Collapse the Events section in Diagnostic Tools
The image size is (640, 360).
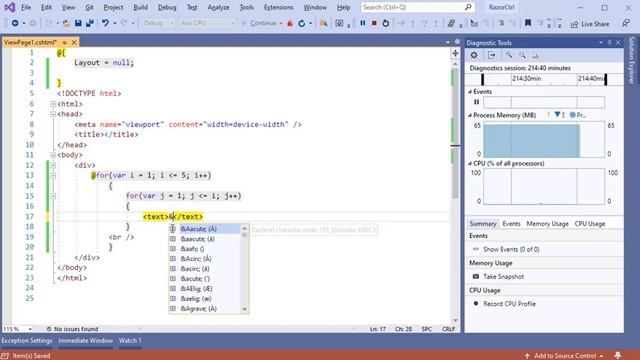click(x=470, y=92)
